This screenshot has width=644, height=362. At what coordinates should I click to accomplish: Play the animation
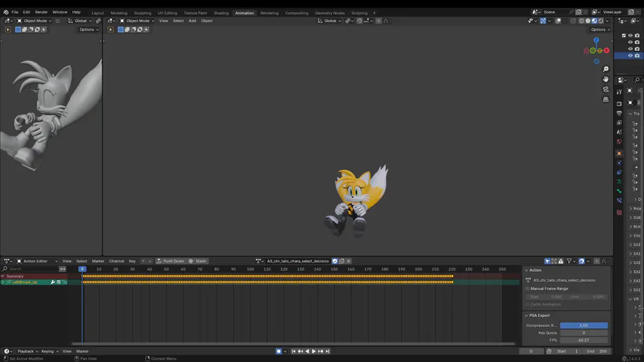coord(314,351)
